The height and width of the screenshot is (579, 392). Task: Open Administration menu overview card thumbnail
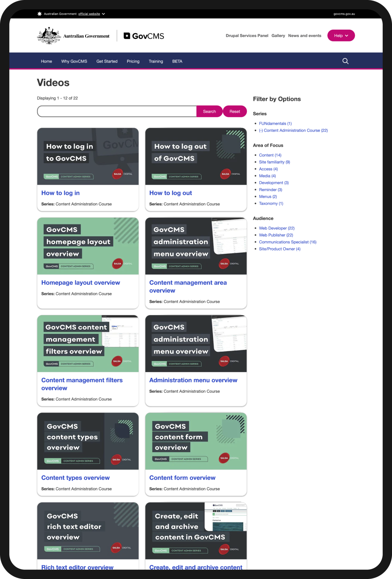tap(196, 344)
